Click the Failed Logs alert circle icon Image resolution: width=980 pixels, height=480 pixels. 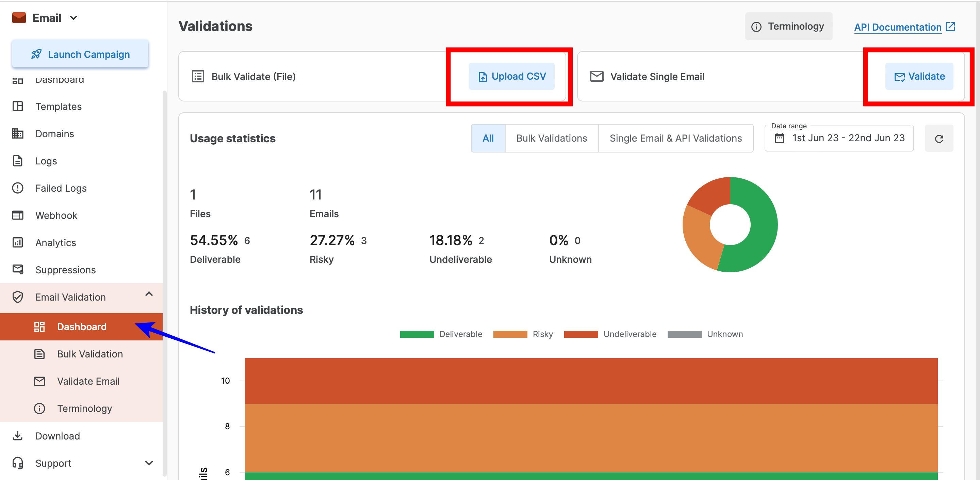[x=18, y=188]
